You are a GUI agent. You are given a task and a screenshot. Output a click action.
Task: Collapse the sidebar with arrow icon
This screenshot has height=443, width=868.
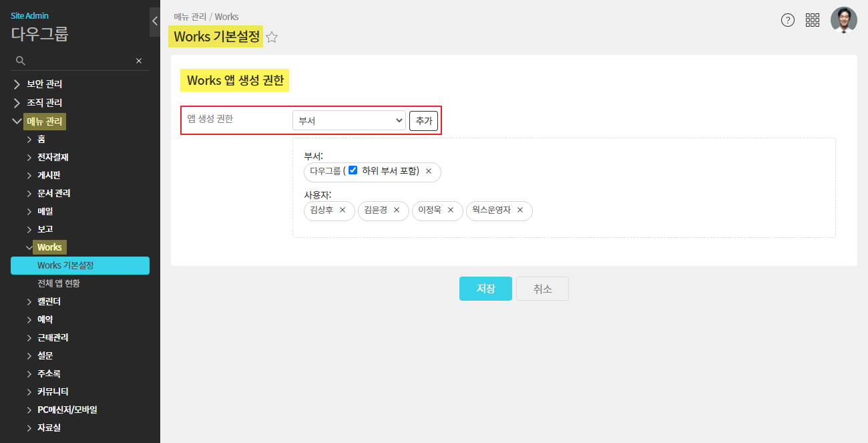155,21
